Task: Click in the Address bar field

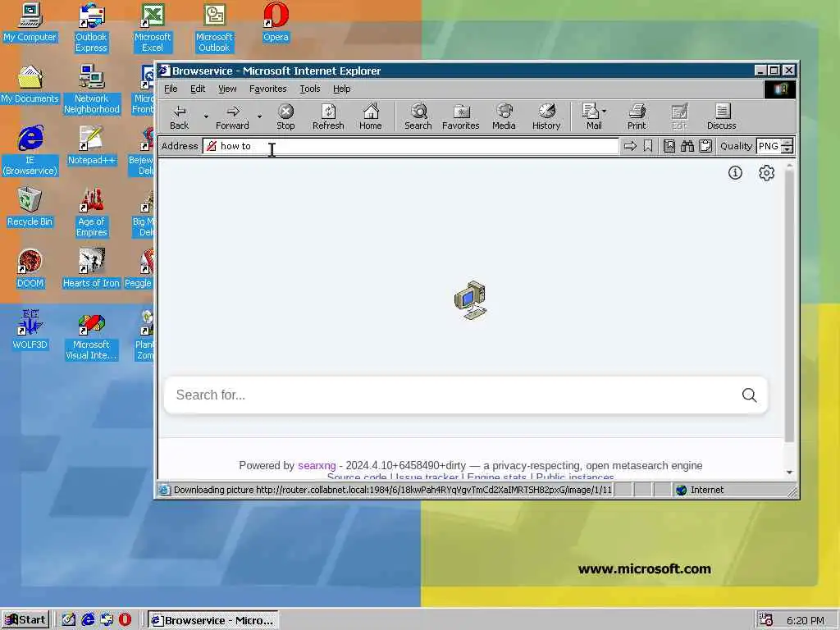Action: (x=410, y=146)
